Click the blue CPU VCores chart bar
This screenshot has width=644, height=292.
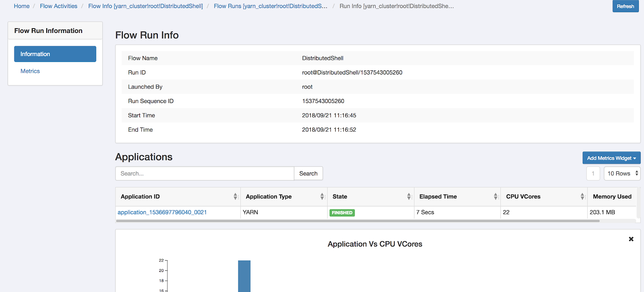click(244, 276)
